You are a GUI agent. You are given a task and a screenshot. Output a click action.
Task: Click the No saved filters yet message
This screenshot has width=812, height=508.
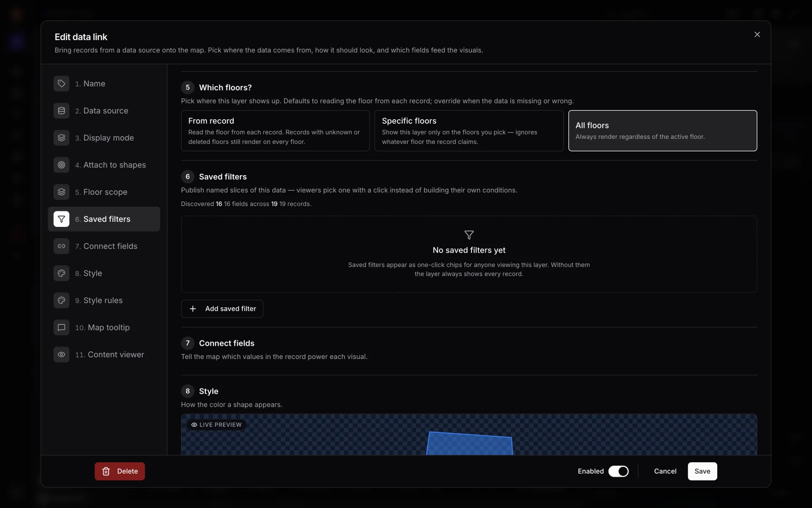pos(469,250)
